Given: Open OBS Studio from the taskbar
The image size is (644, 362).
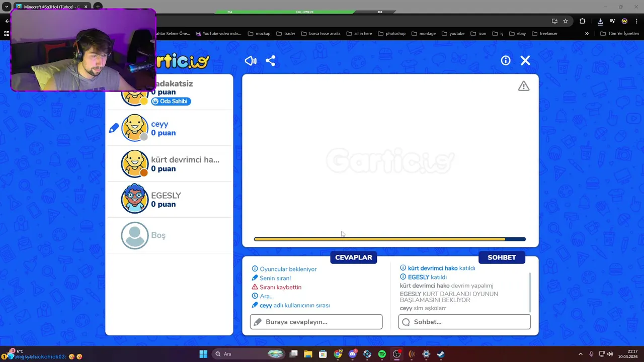Looking at the screenshot, I should click(x=396, y=354).
